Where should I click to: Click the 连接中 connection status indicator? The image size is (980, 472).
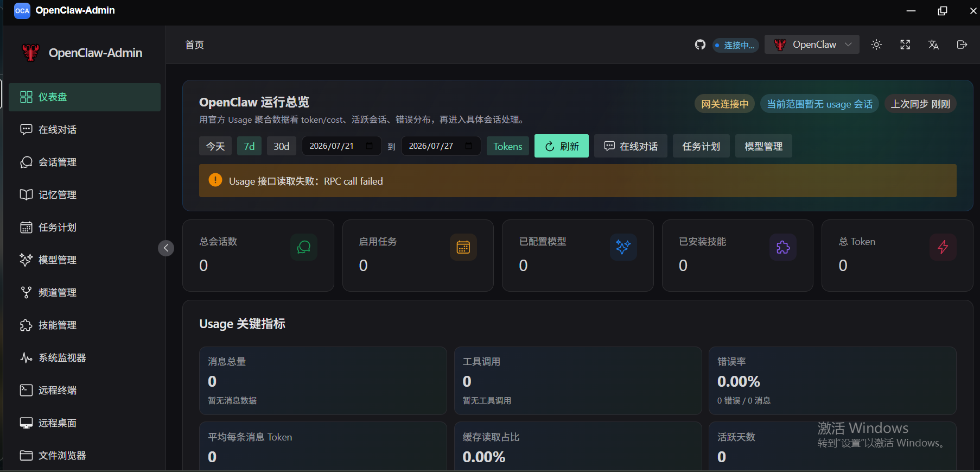point(735,45)
